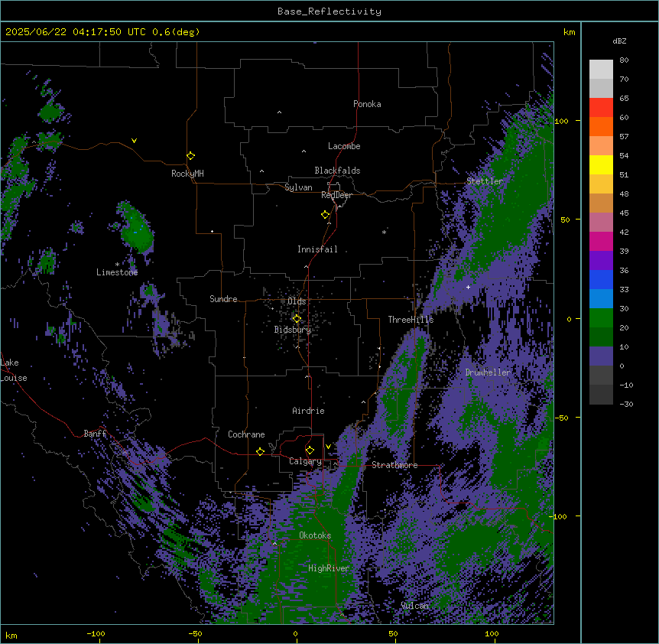The image size is (659, 644).
Task: Click the Sylvan label
Action: click(x=298, y=187)
